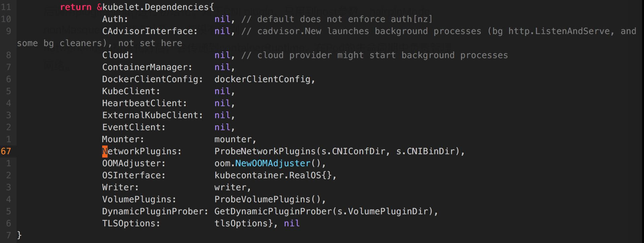Image resolution: width=644 pixels, height=243 pixels.
Task: Click the Auth field name
Action: click(115, 19)
